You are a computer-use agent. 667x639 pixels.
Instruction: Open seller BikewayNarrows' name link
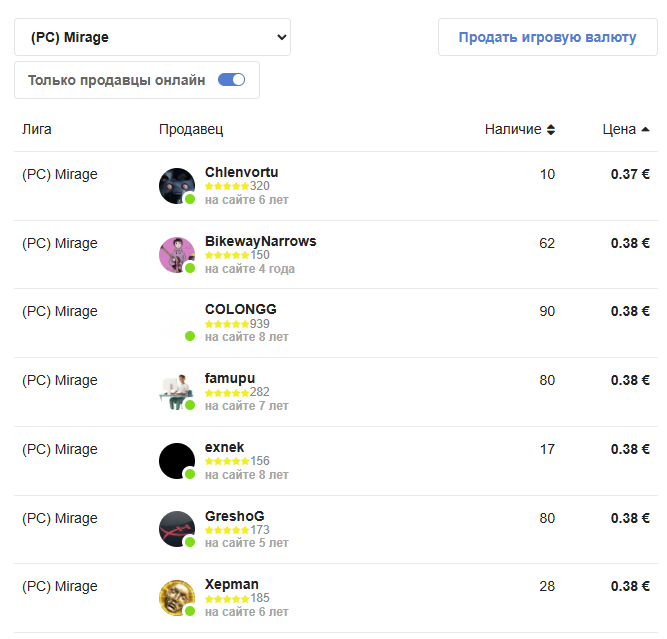[x=260, y=241]
